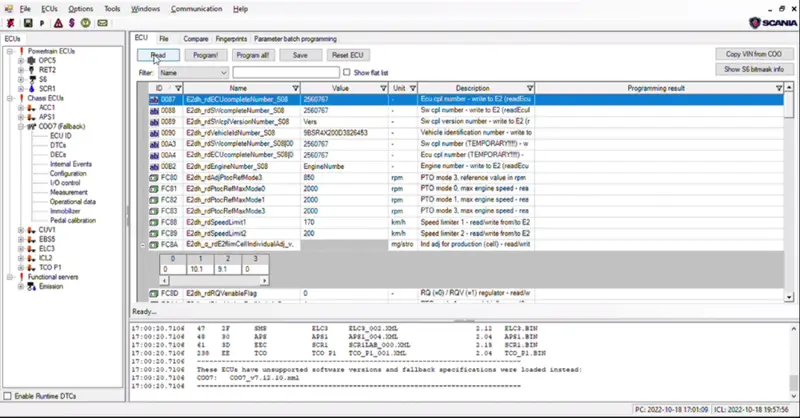
Task: Expand the EBS5 tree node
Action: point(21,239)
